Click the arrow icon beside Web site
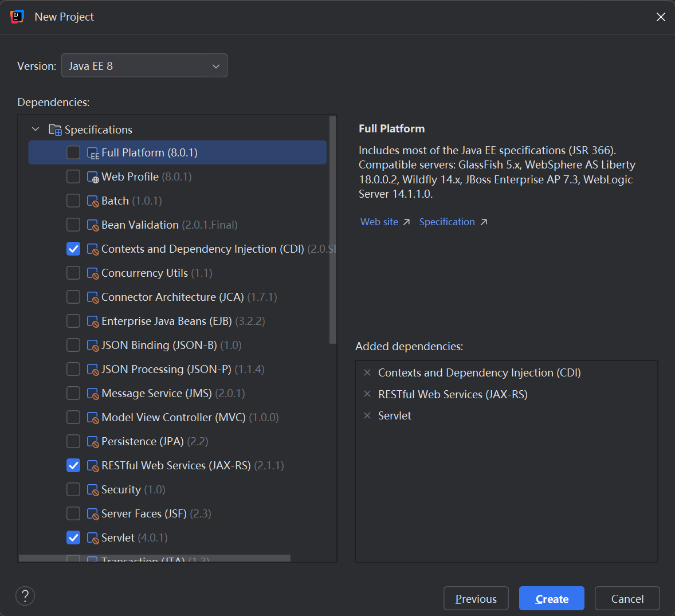This screenshot has width=675, height=616. [x=406, y=222]
